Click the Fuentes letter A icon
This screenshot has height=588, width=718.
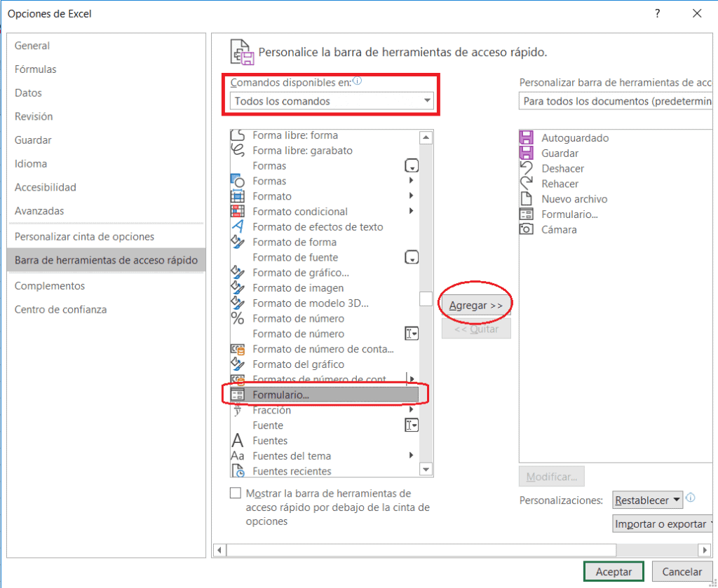237,440
